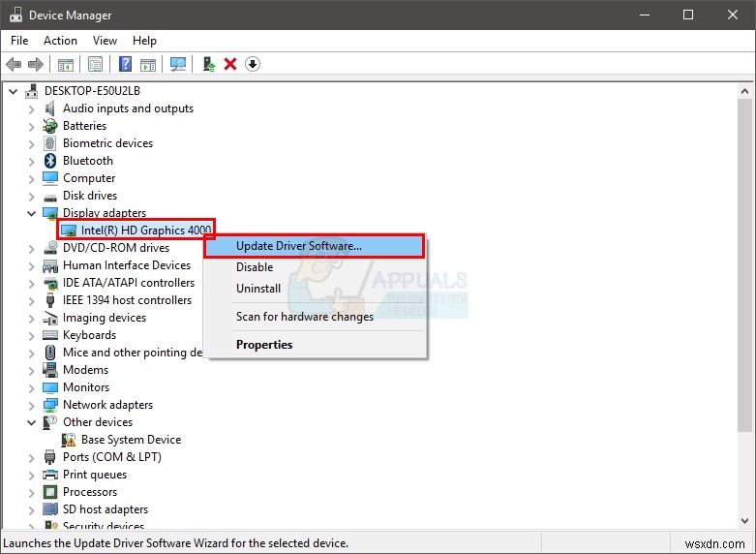Expand Audio inputs and outputs chevron

coord(31,109)
